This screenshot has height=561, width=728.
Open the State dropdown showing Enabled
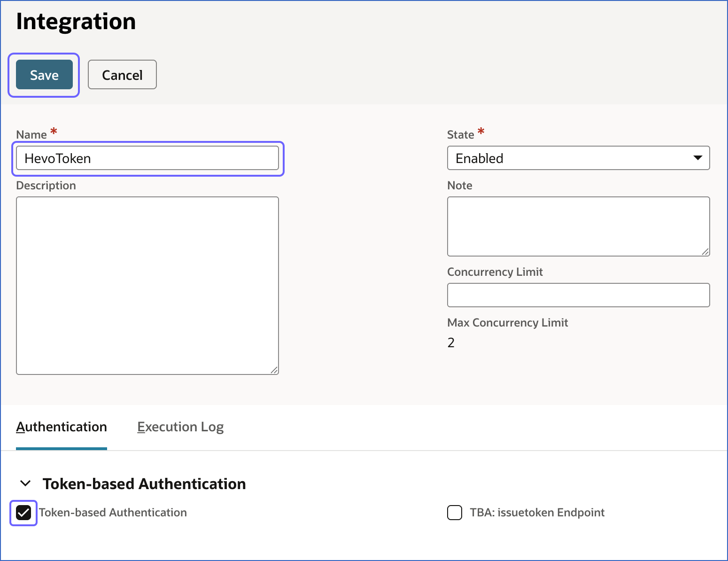click(x=578, y=158)
